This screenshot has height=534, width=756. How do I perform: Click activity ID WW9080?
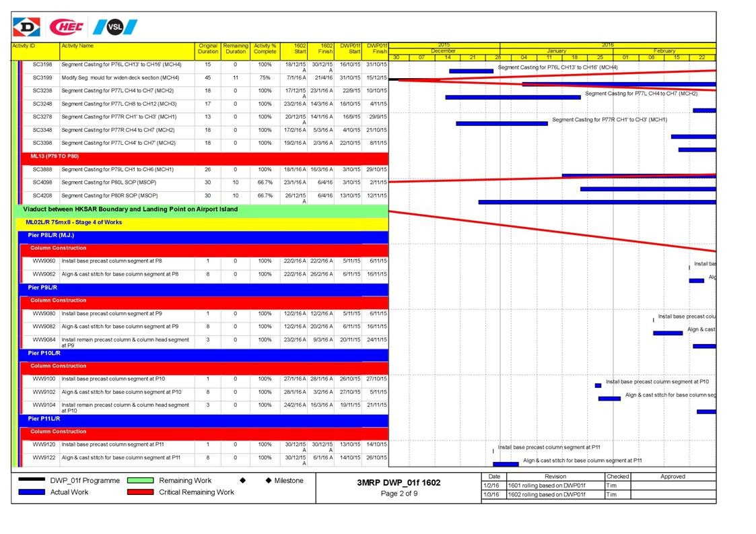[44, 314]
